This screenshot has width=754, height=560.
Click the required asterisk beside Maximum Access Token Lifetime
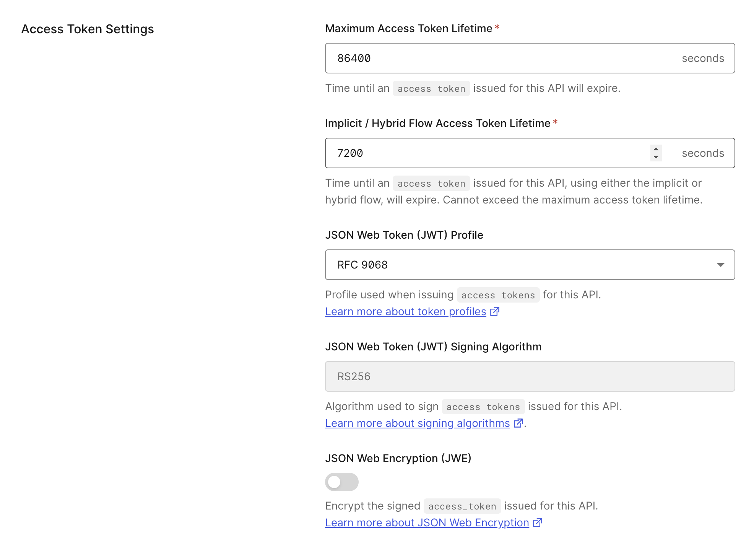pos(497,27)
